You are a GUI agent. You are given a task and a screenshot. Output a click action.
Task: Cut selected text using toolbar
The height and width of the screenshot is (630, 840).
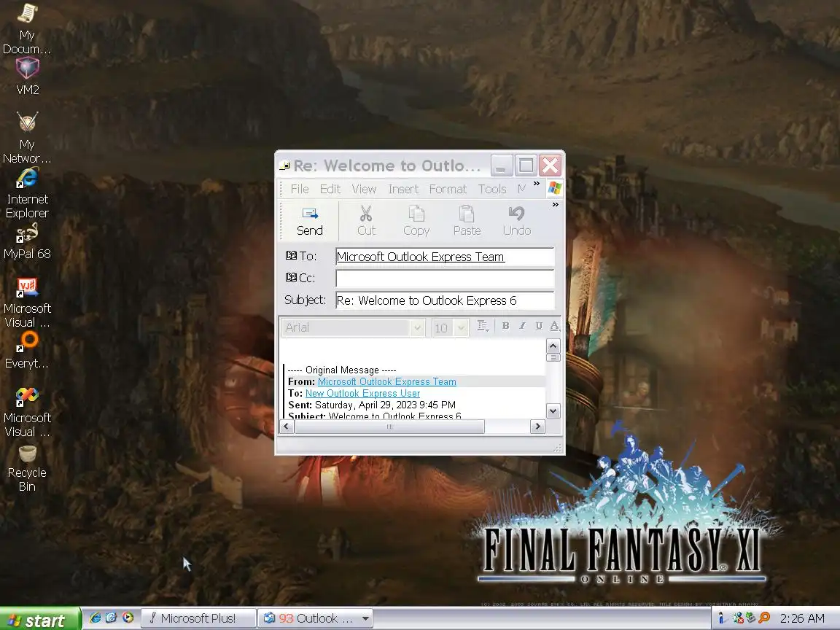(367, 221)
